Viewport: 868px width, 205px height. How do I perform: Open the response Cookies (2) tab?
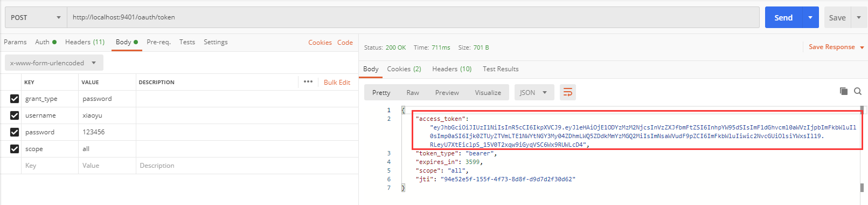pos(404,69)
